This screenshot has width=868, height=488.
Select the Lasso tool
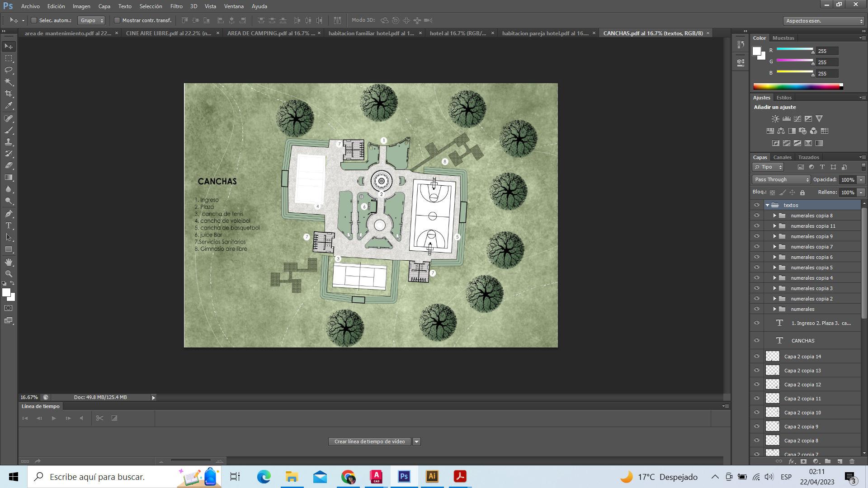point(9,70)
